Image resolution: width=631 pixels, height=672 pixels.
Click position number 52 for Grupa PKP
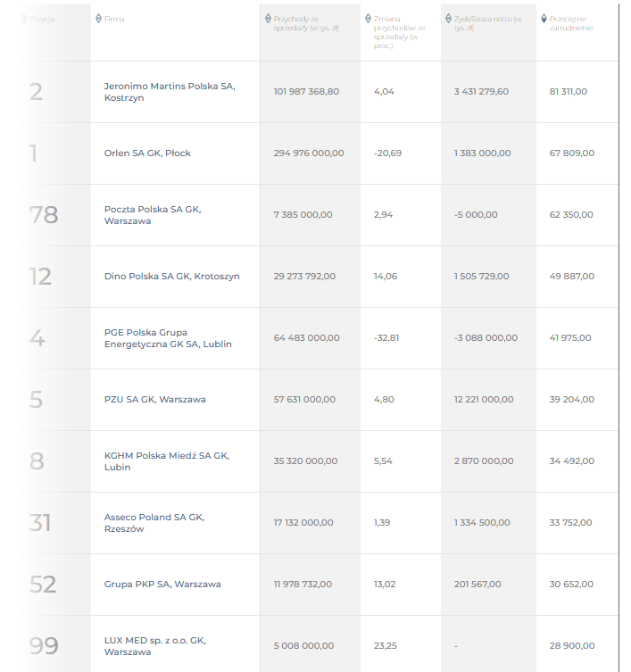point(43,585)
